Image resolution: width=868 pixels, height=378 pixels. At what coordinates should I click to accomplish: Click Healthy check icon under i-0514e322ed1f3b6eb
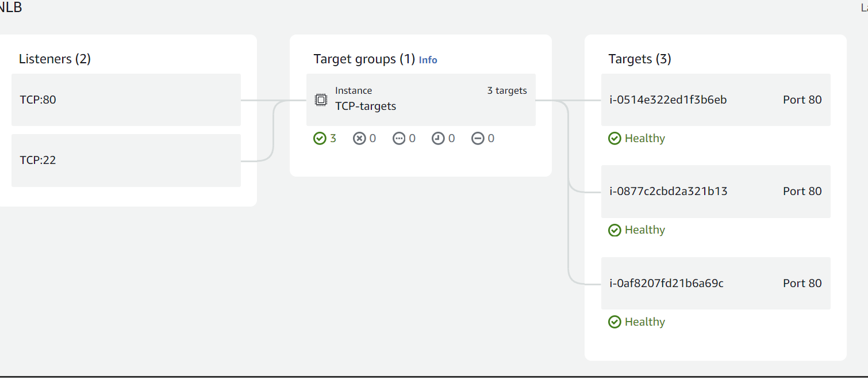coord(614,139)
